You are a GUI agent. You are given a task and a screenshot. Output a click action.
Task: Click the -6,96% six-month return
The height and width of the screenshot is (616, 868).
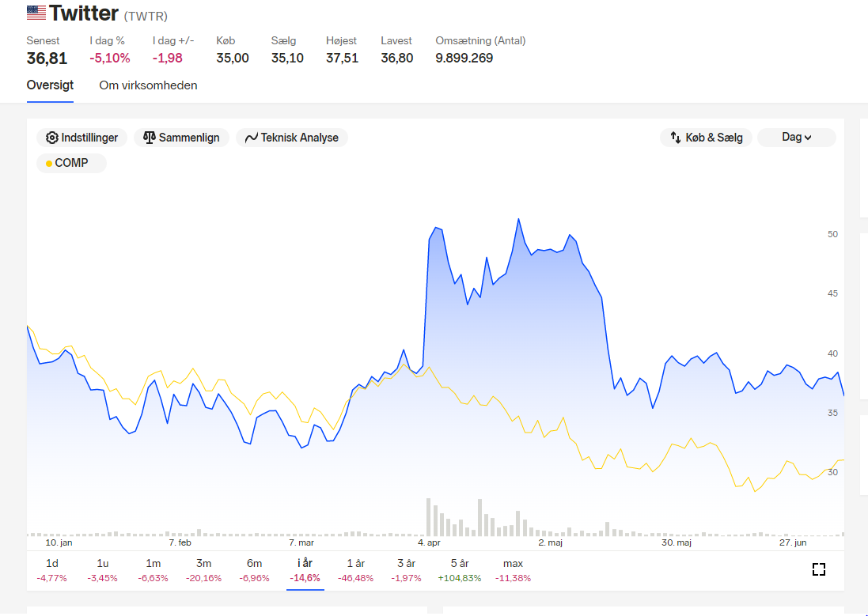click(x=255, y=578)
